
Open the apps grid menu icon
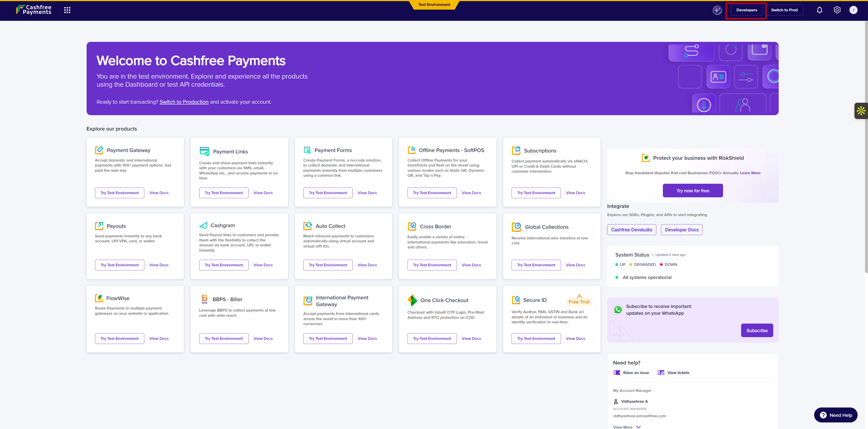pyautogui.click(x=67, y=10)
